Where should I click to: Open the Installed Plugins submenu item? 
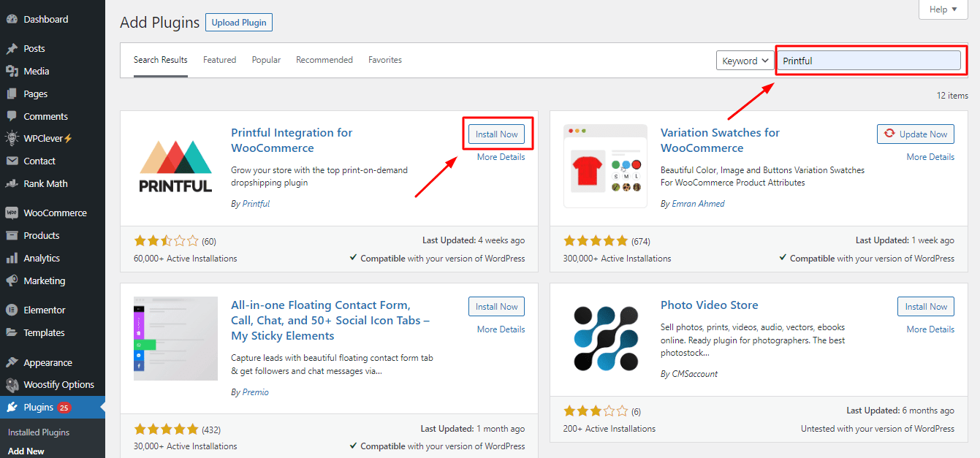pyautogui.click(x=39, y=432)
